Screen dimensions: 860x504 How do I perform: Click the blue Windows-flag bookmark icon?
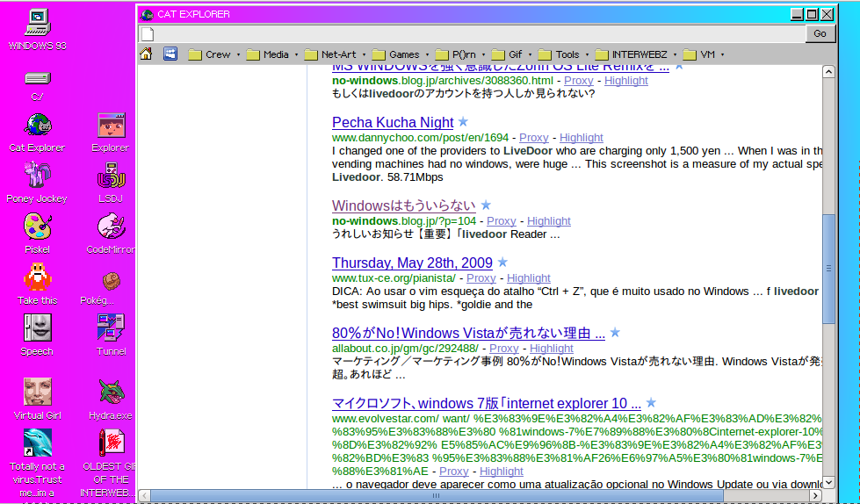170,54
